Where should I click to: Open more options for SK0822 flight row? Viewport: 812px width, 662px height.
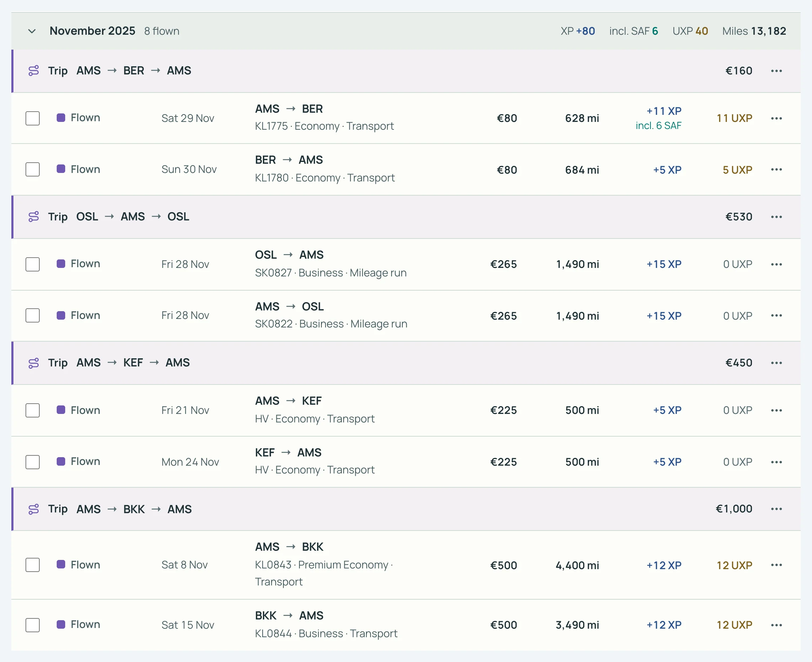(776, 315)
